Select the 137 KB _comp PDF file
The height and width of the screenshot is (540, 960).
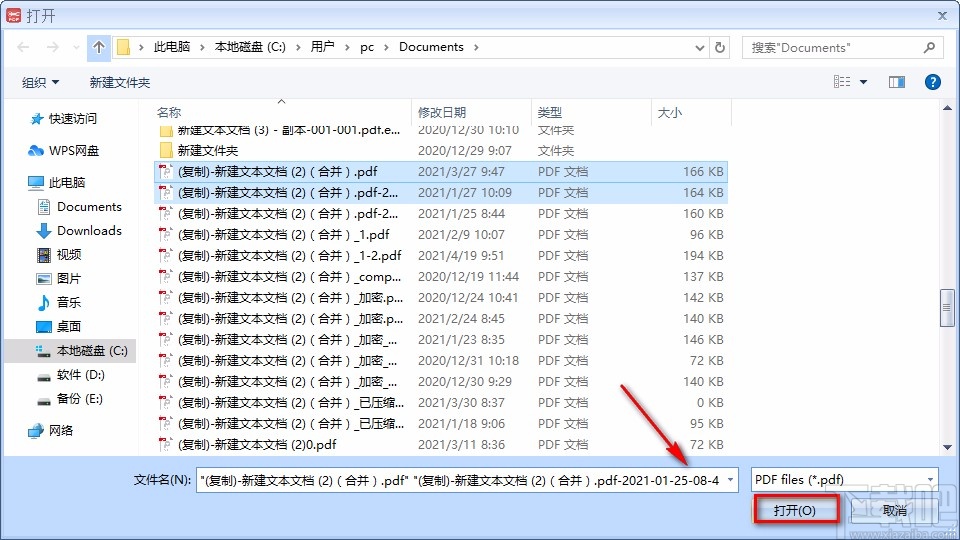tap(441, 277)
